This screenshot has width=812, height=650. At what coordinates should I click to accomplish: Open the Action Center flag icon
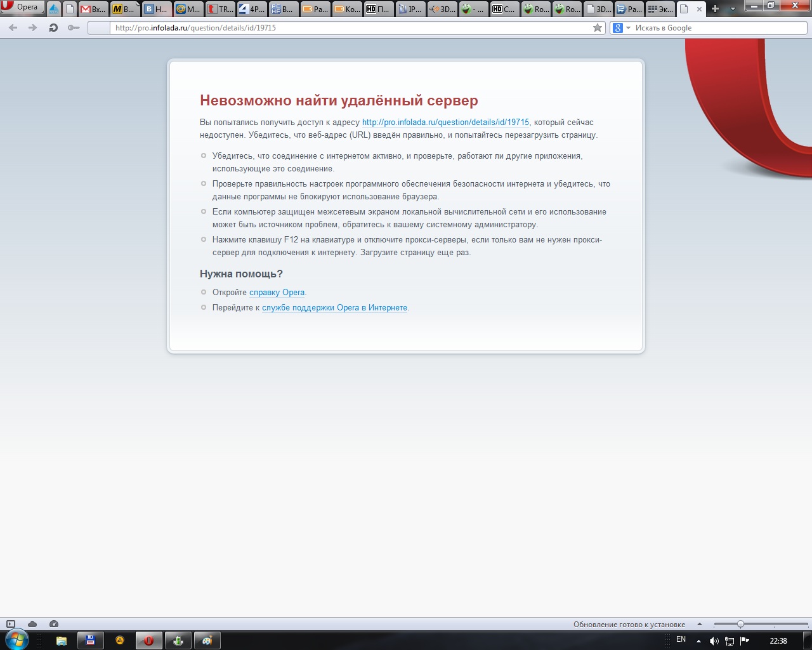pyautogui.click(x=745, y=641)
